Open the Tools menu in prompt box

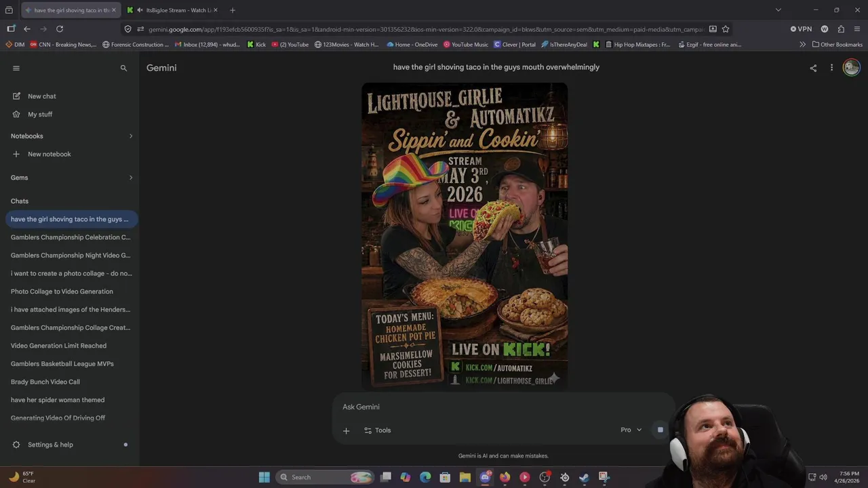coord(377,430)
